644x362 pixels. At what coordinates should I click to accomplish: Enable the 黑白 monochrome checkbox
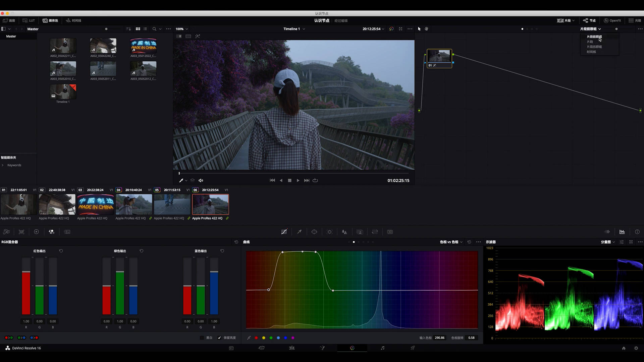[202, 338]
